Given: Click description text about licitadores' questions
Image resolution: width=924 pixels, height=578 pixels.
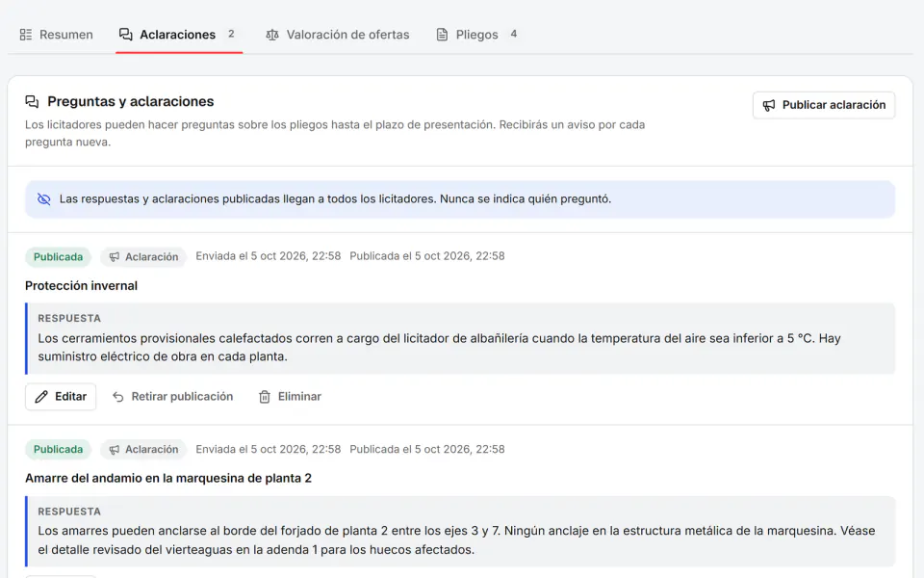Looking at the screenshot, I should pos(335,133).
